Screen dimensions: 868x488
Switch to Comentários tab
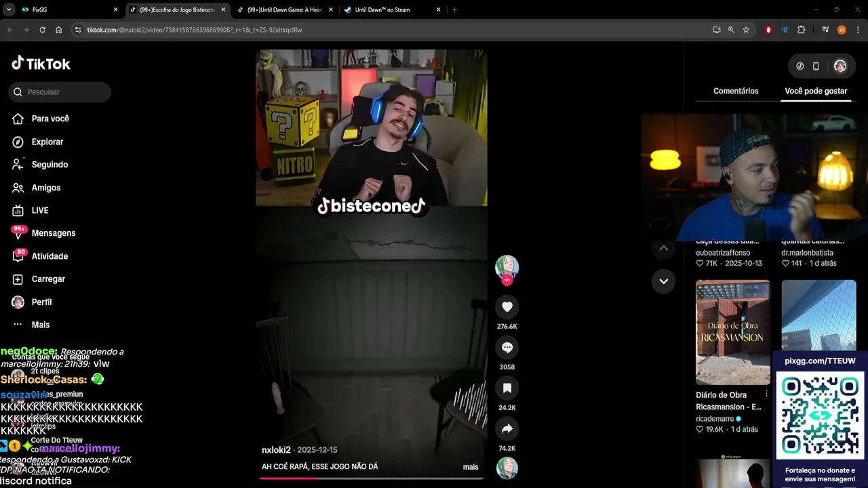point(736,91)
